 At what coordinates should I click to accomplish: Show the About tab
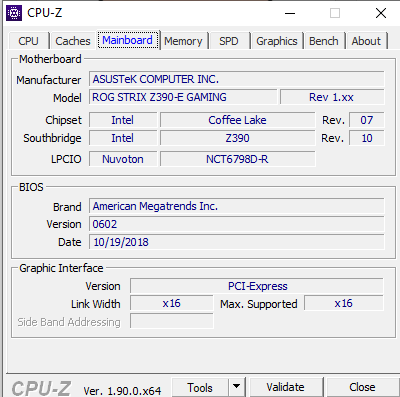point(366,41)
